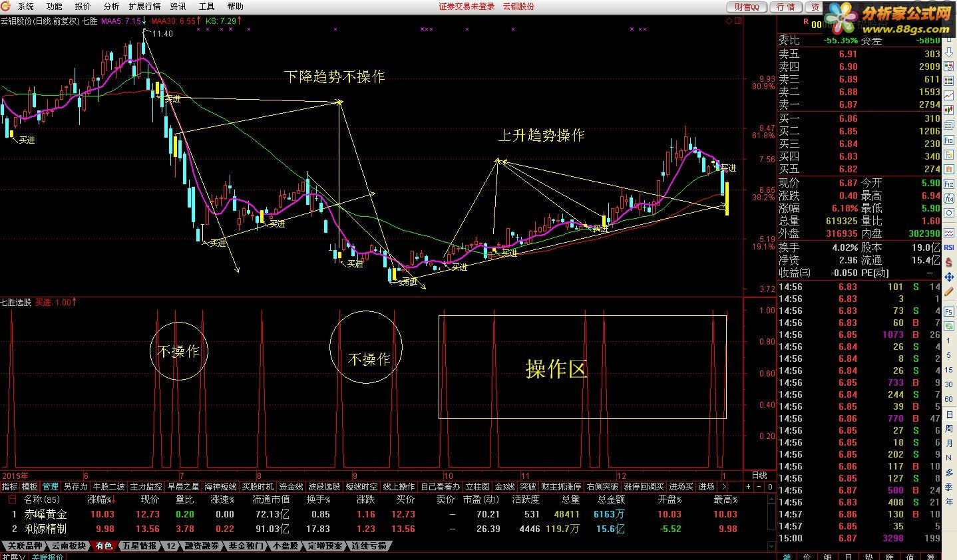The width and height of the screenshot is (957, 560).
Task: Switch to the 云南板块 bottom tab
Action: click(69, 546)
